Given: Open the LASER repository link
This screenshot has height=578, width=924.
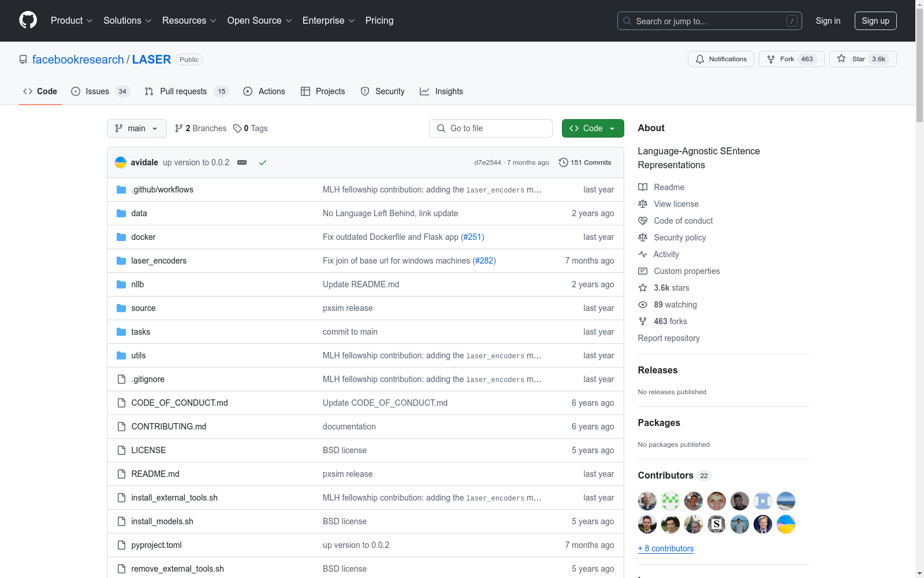Looking at the screenshot, I should 151,60.
